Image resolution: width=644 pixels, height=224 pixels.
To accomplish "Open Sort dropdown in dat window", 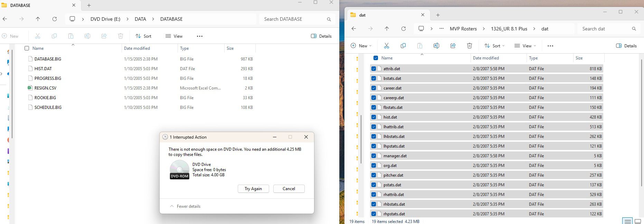I will click(x=494, y=46).
